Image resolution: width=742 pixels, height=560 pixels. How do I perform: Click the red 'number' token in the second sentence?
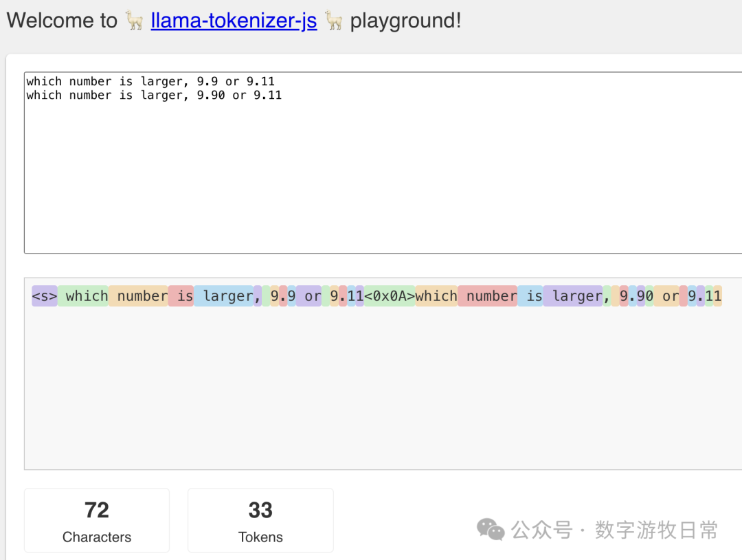pos(488,296)
